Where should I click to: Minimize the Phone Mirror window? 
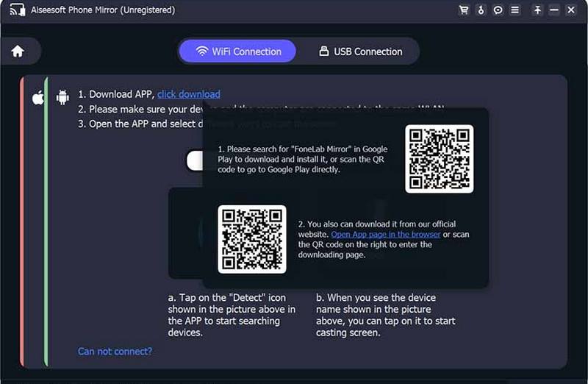(x=554, y=10)
